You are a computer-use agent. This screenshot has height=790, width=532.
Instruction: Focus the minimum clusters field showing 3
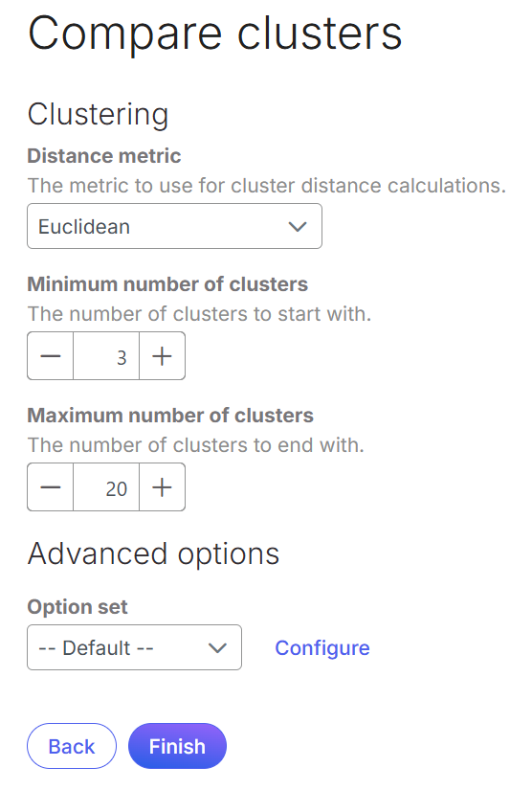coord(106,355)
